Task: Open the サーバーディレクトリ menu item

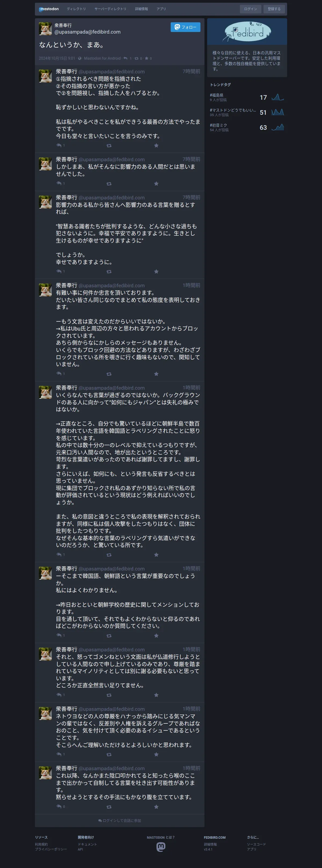Action: (x=110, y=9)
